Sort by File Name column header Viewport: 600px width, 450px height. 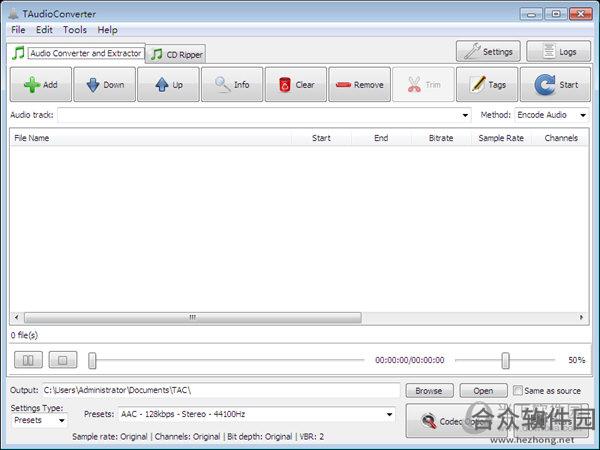[x=151, y=138]
